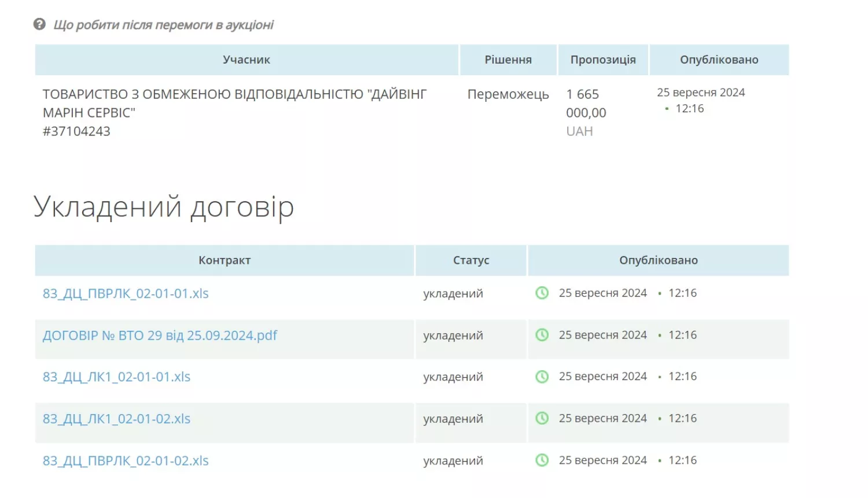Open the file 83_ДЦ_ПВРЛК_02-01-02.xls

coord(126,461)
